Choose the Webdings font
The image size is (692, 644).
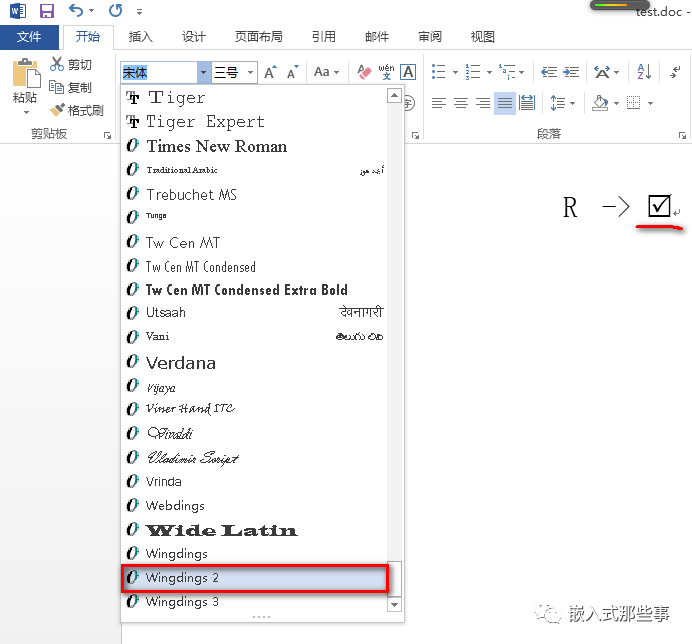point(254,505)
